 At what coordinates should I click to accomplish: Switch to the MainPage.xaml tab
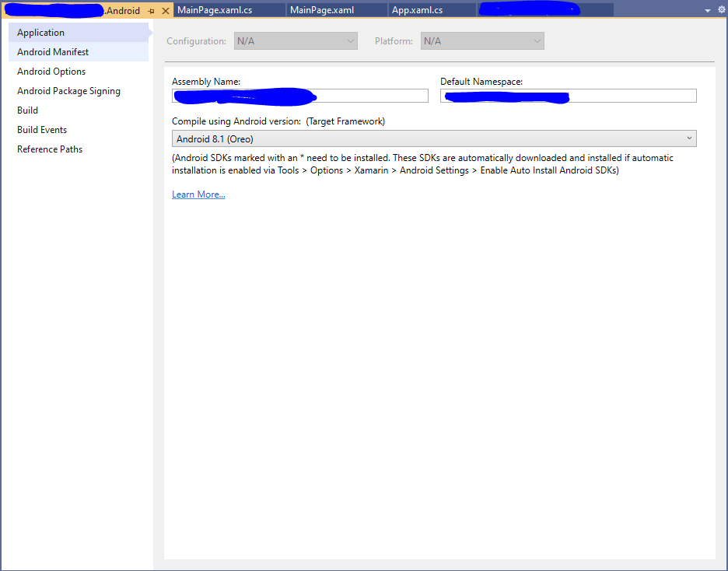337,10
